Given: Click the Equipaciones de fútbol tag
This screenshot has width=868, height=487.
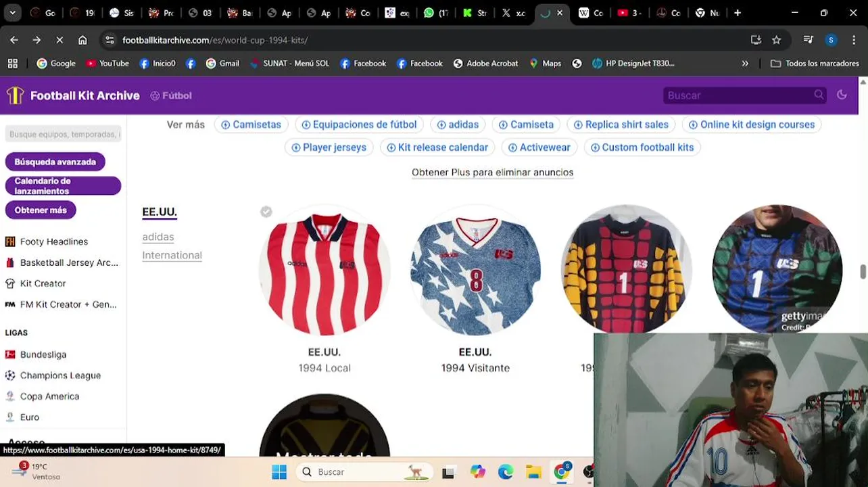Looking at the screenshot, I should coord(359,124).
